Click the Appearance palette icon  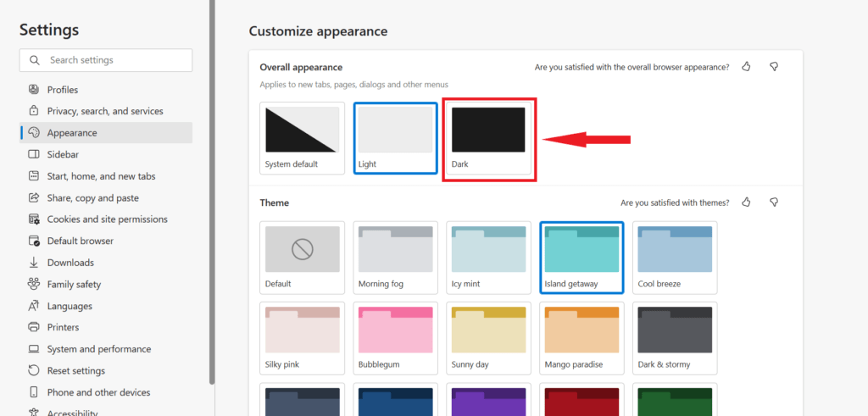coord(34,133)
